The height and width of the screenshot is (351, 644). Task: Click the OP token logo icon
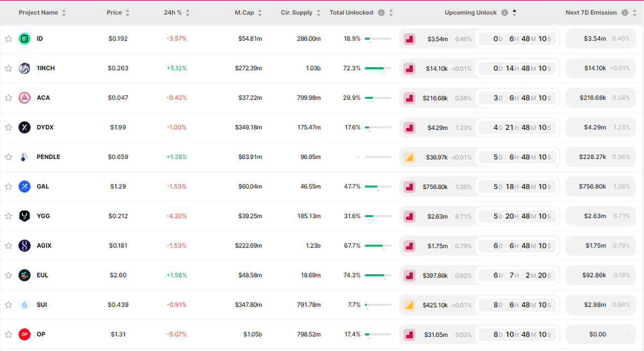pyautogui.click(x=25, y=334)
